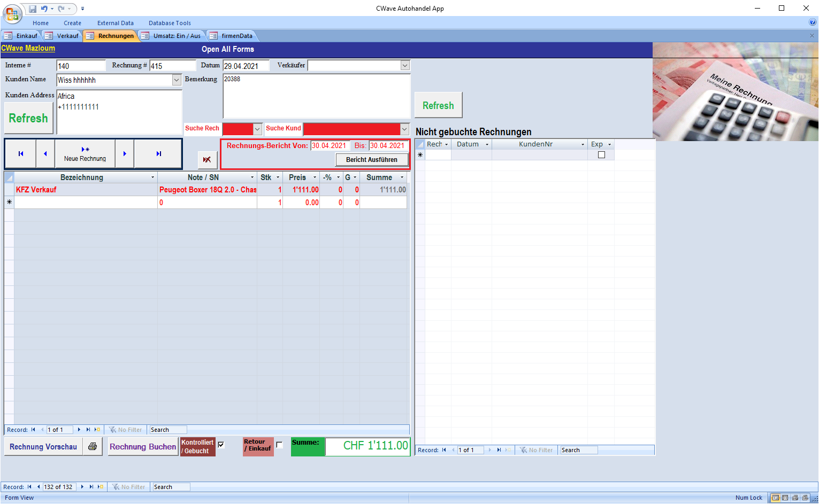Switch to the Umsatz: Ein / Aus tab
This screenshot has height=504, width=819.
point(176,36)
